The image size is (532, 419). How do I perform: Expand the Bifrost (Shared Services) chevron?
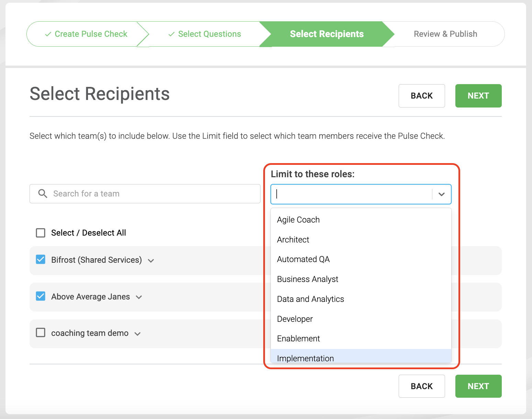point(151,261)
